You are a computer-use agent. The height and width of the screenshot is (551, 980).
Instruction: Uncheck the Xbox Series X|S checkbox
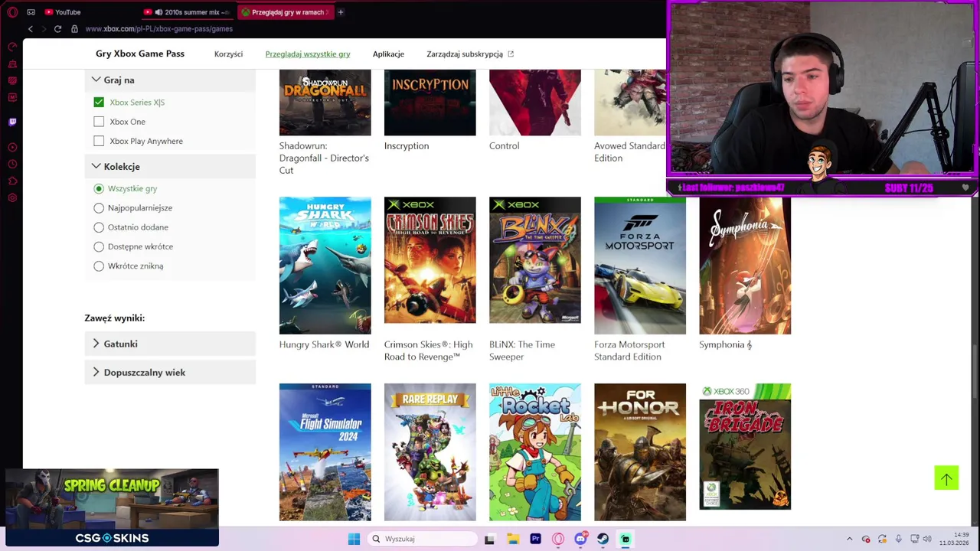click(x=99, y=102)
